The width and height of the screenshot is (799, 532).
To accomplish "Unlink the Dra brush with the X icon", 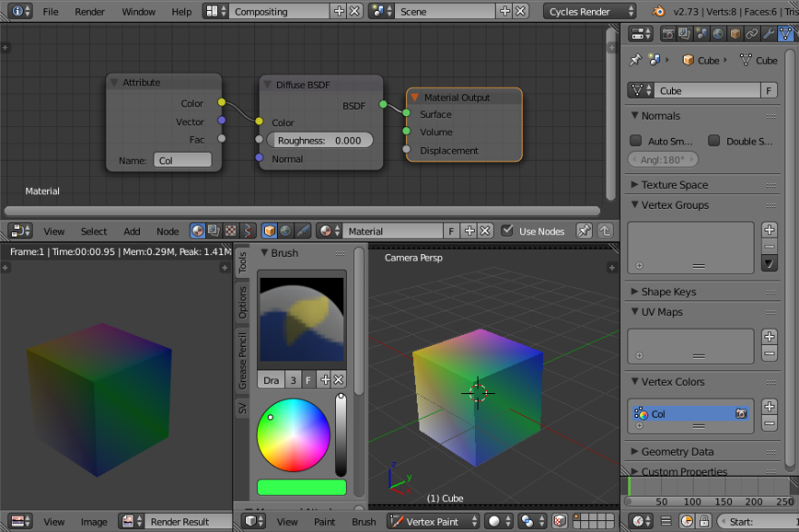I will coord(339,379).
